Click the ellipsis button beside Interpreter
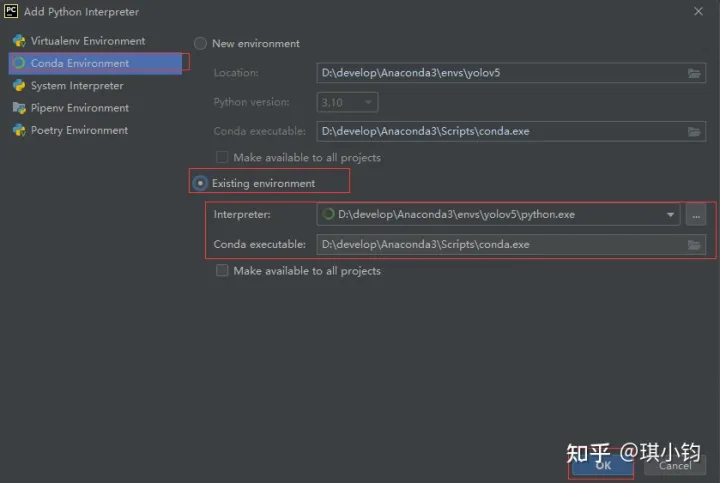The image size is (720, 483). click(x=696, y=215)
